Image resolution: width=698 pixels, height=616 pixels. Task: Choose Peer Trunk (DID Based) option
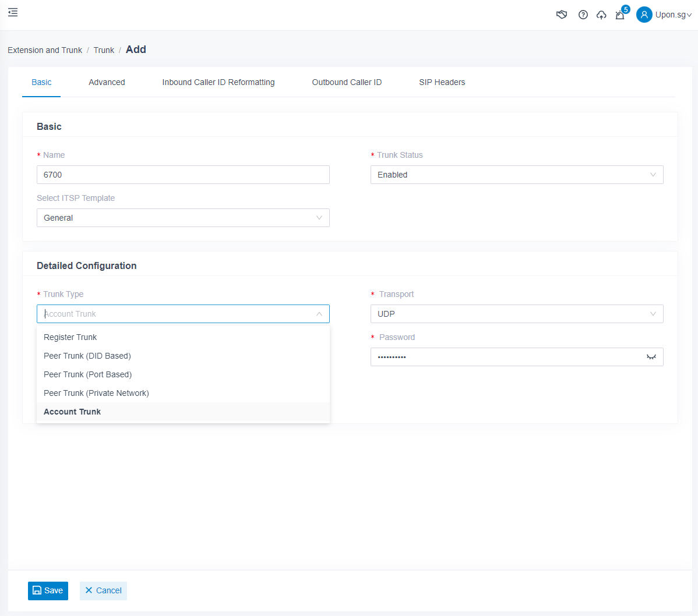tap(87, 356)
